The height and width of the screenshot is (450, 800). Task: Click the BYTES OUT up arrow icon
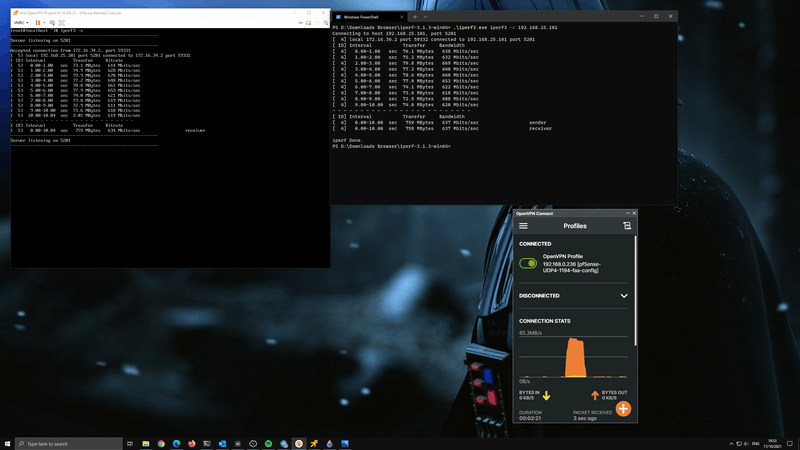tap(595, 395)
